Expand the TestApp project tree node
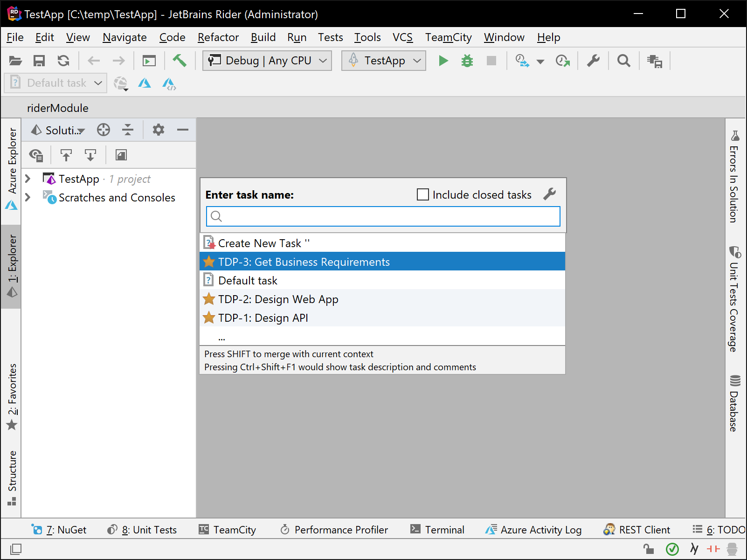747x560 pixels. pos(28,179)
